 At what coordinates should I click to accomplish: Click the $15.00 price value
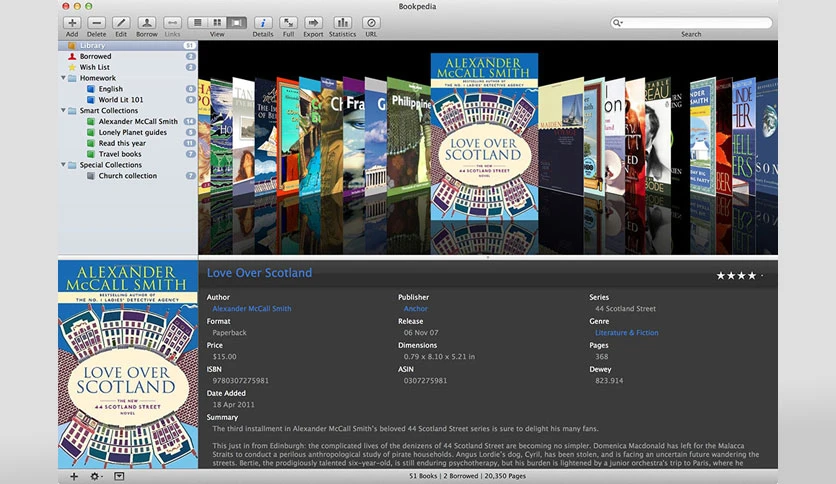tap(224, 357)
